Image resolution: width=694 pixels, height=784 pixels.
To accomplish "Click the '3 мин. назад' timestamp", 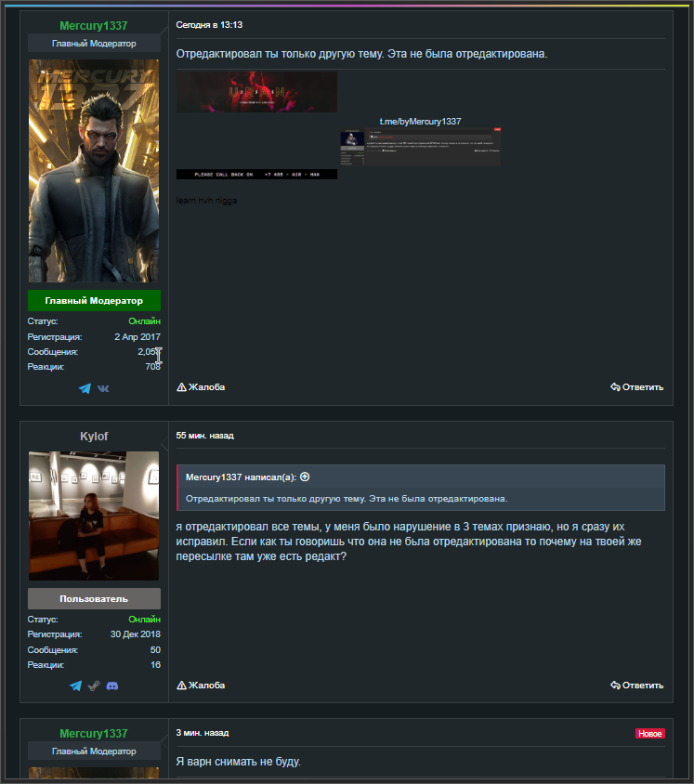I will point(202,733).
